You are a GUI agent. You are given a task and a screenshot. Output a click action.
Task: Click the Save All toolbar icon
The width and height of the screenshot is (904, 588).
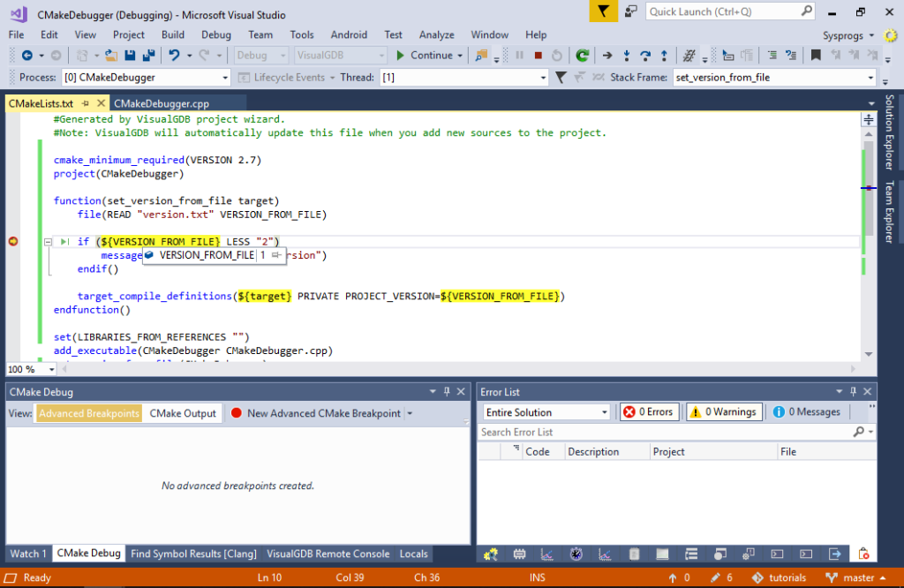tap(148, 55)
